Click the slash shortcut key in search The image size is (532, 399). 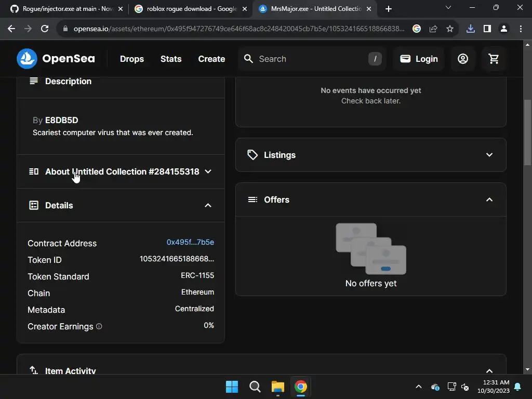click(x=375, y=59)
